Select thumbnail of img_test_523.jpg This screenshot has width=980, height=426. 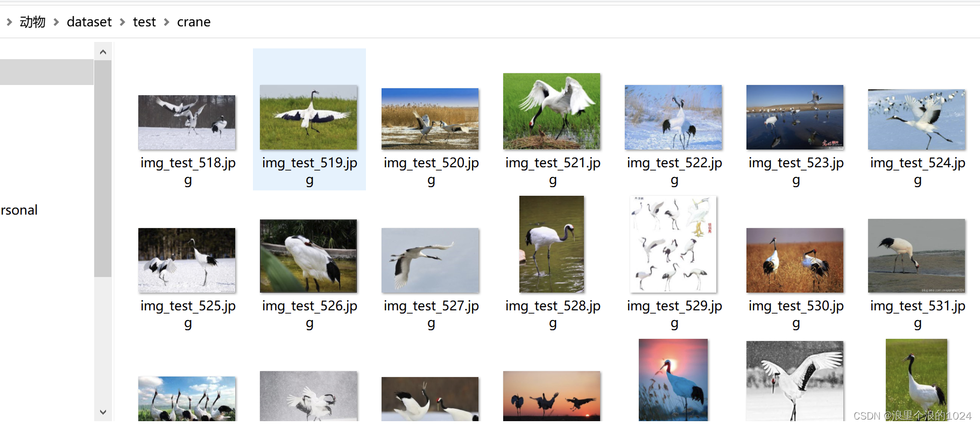tap(795, 117)
